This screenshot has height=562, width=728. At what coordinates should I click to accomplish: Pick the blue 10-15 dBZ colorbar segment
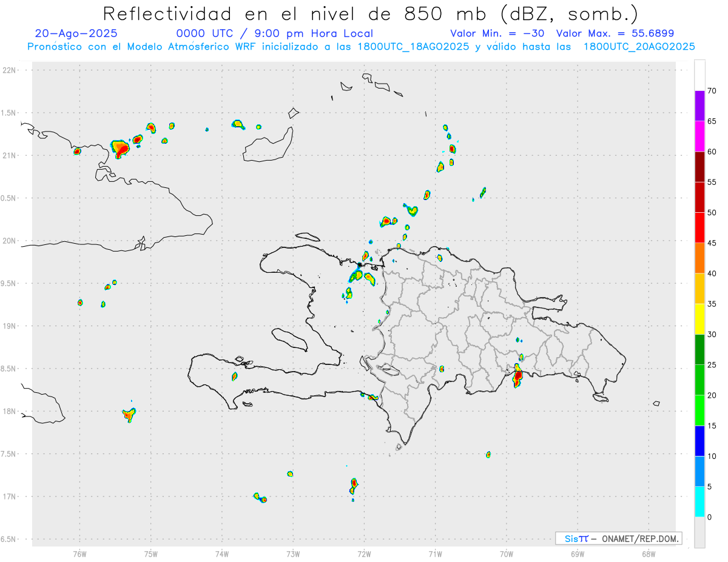699,441
